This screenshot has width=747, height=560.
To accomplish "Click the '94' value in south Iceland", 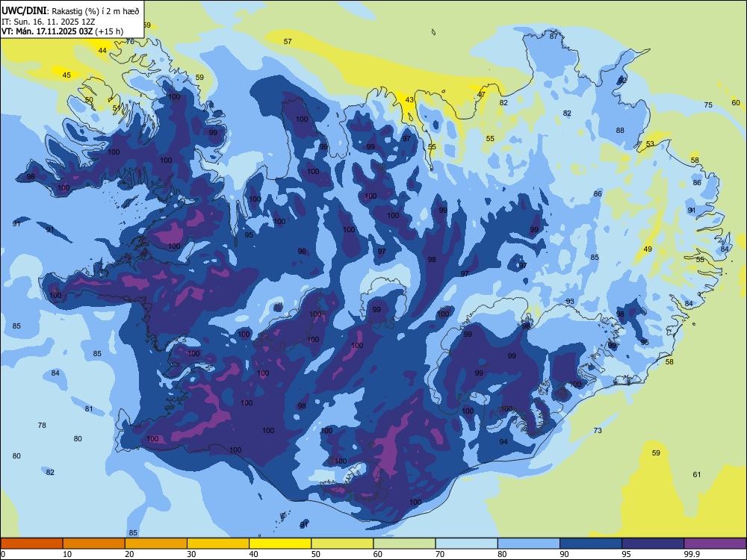I will 503,441.
